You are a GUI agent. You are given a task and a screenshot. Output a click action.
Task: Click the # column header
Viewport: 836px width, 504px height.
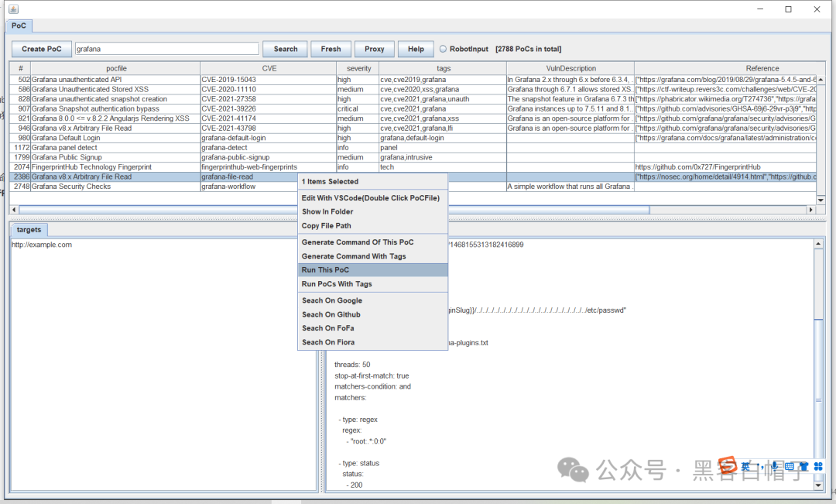tap(20, 68)
